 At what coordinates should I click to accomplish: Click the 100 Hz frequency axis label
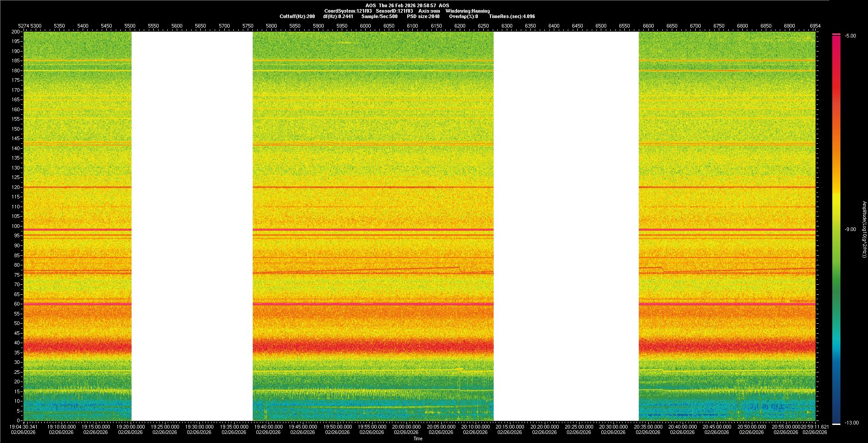16,226
